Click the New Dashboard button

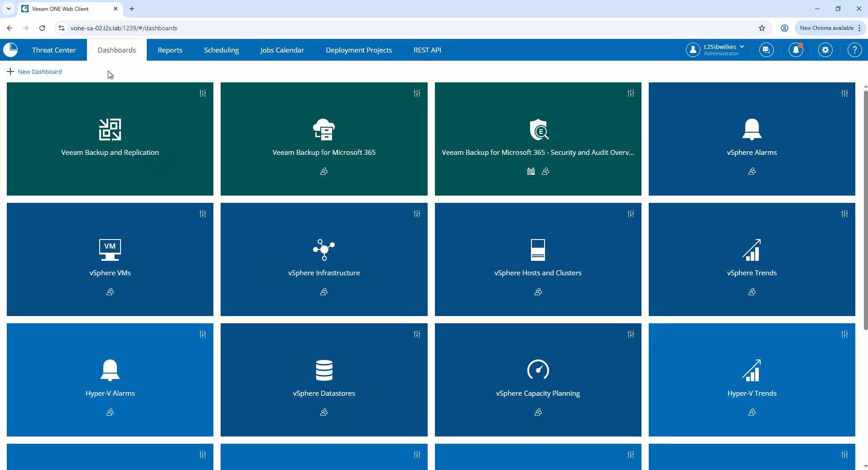[x=34, y=72]
